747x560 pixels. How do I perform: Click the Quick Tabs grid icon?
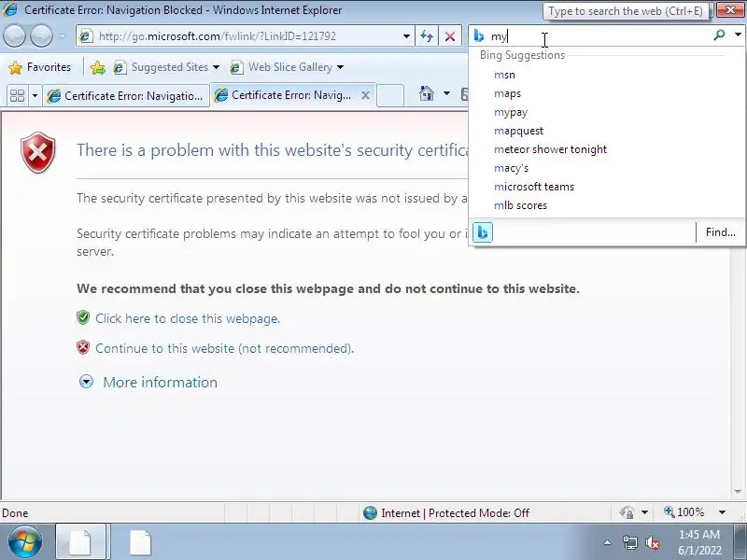pyautogui.click(x=17, y=96)
